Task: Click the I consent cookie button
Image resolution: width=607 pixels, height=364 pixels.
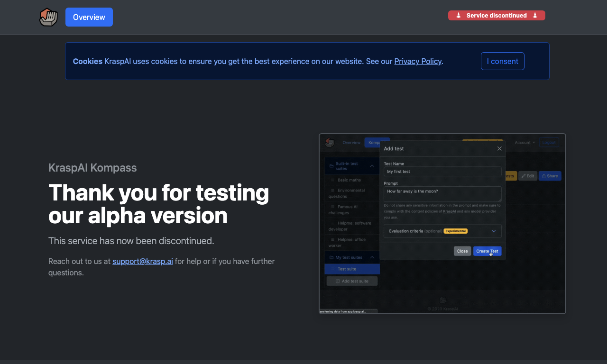Action: [503, 61]
